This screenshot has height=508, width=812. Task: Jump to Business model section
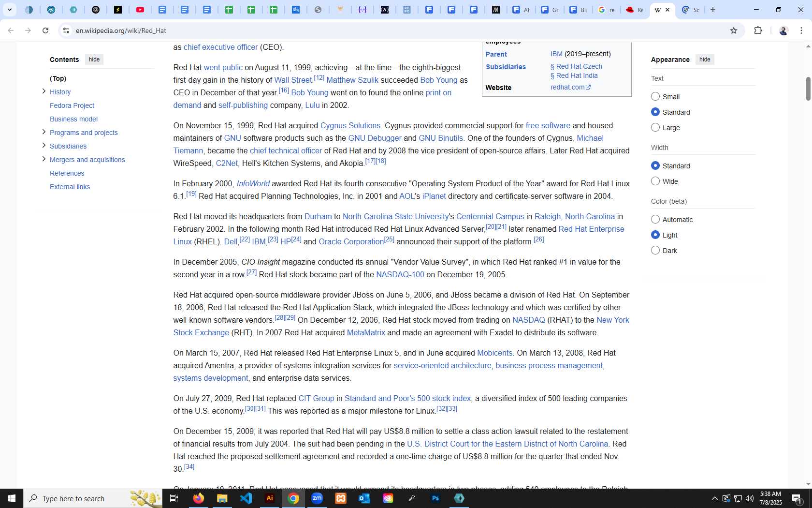point(73,119)
